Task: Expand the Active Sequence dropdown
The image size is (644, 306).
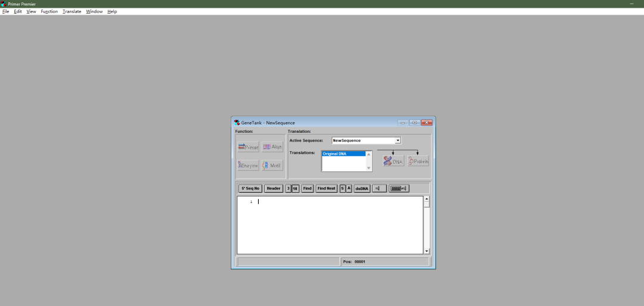Action: click(x=398, y=140)
